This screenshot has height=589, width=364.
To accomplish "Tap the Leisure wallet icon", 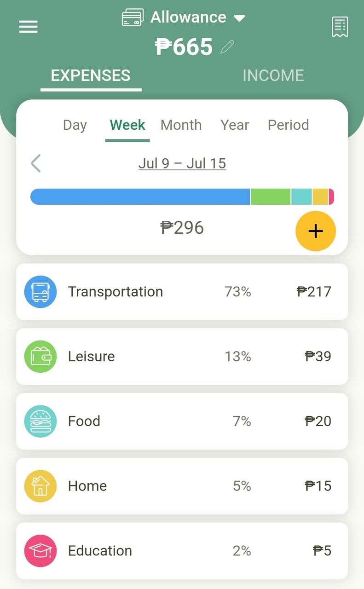I will coord(40,357).
